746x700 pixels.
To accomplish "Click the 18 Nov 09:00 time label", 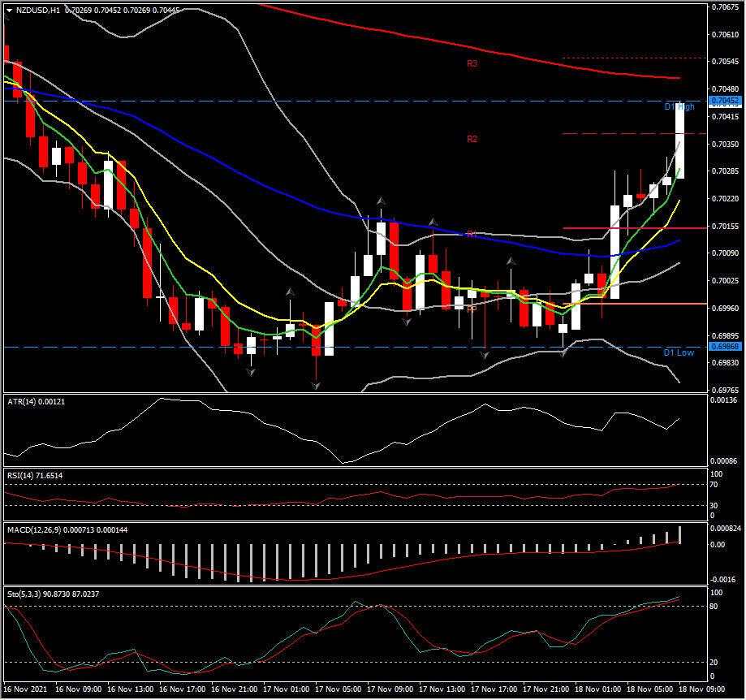I will (701, 689).
